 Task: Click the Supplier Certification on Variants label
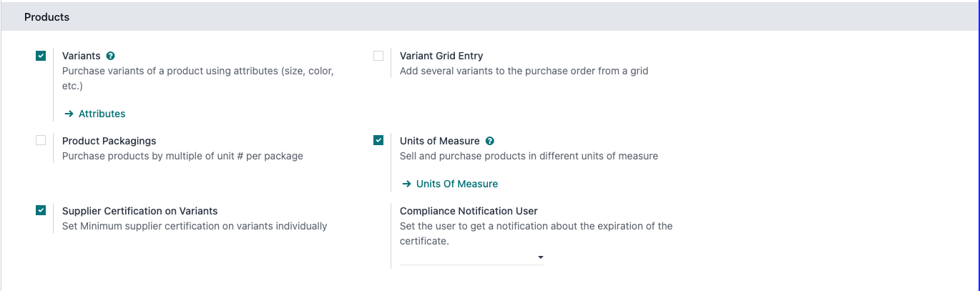click(139, 211)
